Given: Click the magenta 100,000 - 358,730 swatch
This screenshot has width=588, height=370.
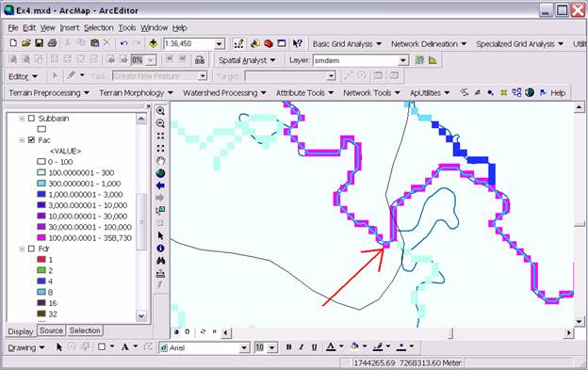Looking at the screenshot, I should tap(41, 238).
